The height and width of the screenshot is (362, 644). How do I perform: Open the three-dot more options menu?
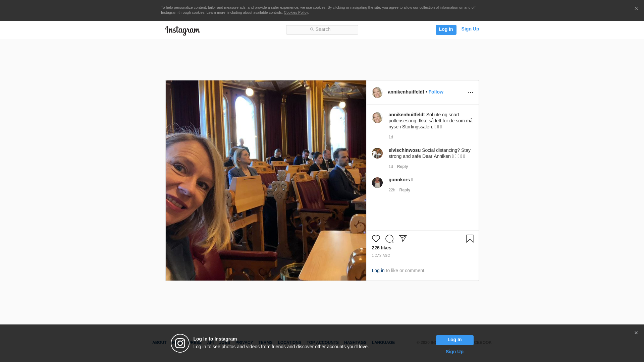coord(470,93)
